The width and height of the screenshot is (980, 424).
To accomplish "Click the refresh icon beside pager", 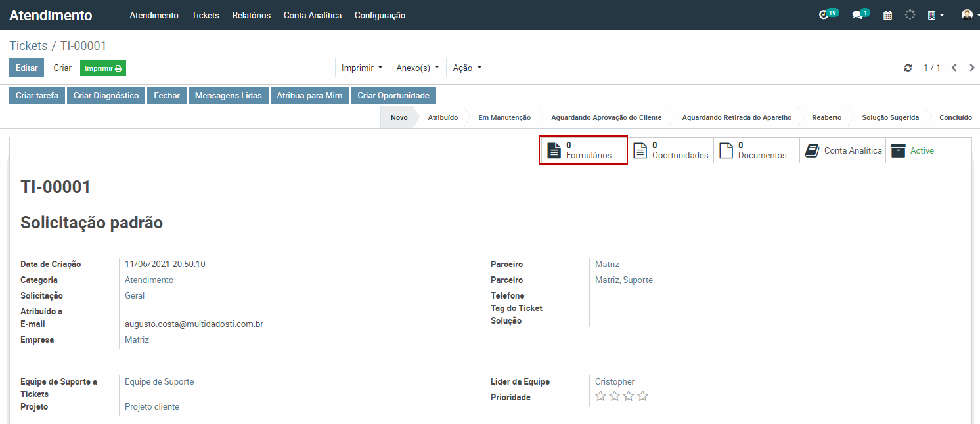I will pos(908,68).
